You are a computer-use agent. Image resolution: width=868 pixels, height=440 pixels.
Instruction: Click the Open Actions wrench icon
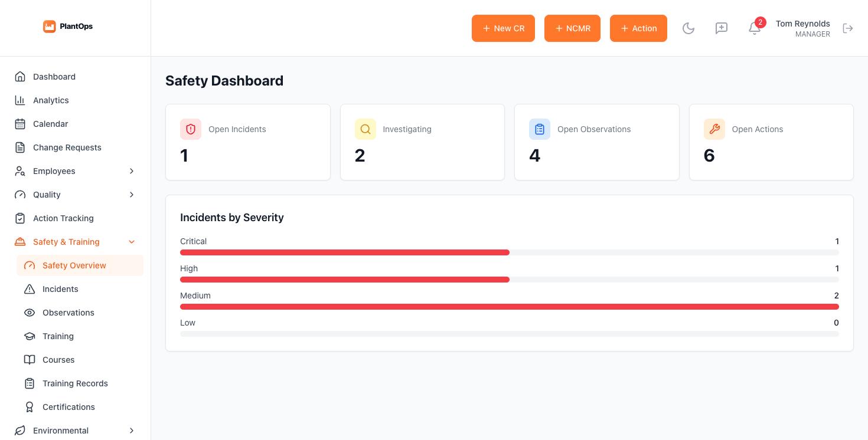714,129
